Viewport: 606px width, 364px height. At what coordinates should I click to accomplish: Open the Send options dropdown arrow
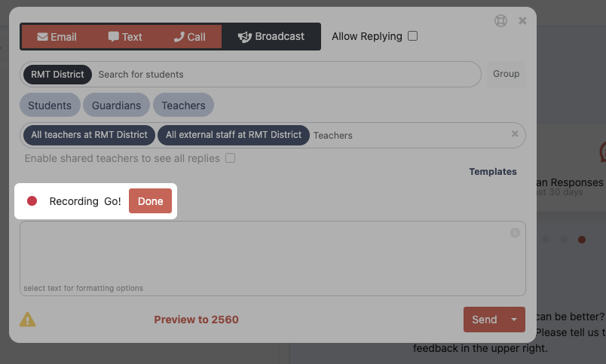tap(514, 320)
